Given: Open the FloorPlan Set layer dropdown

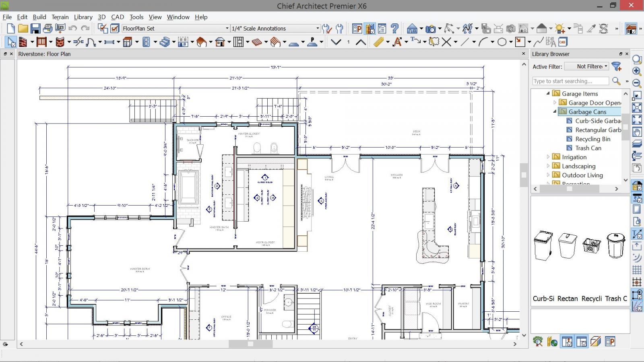Looking at the screenshot, I should [227, 29].
